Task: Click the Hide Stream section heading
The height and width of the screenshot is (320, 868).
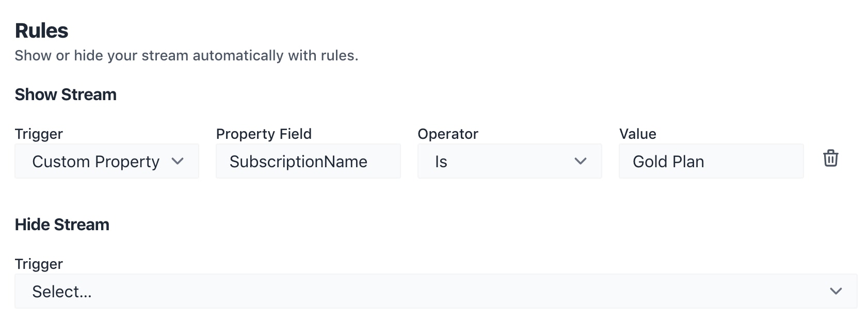Action: coord(62,225)
